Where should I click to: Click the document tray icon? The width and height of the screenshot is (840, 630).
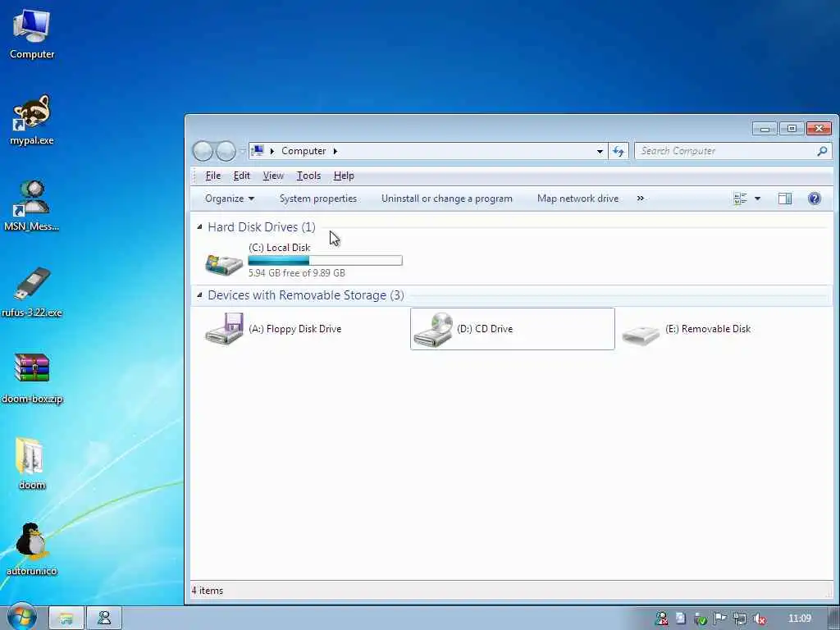click(x=680, y=619)
